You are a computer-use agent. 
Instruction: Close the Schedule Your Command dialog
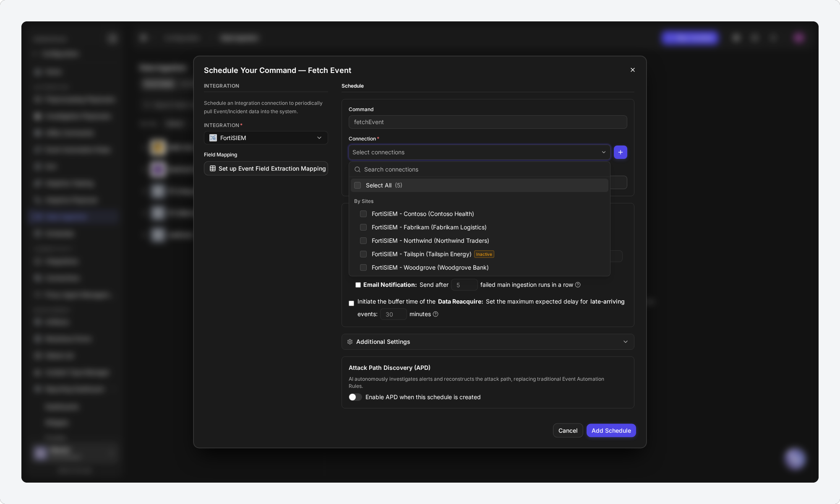pyautogui.click(x=633, y=70)
